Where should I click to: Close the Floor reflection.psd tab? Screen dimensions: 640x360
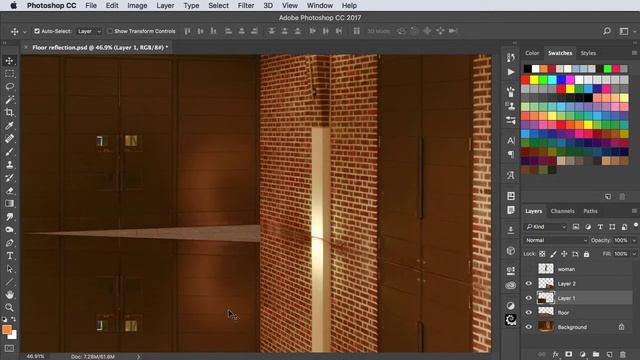point(26,47)
